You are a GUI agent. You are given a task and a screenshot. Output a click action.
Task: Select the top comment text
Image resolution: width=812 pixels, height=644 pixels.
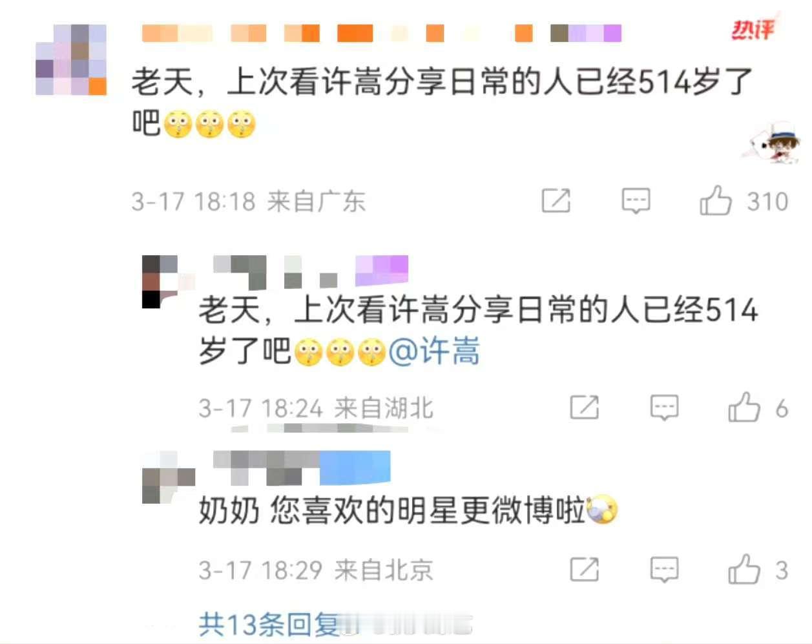[442, 102]
